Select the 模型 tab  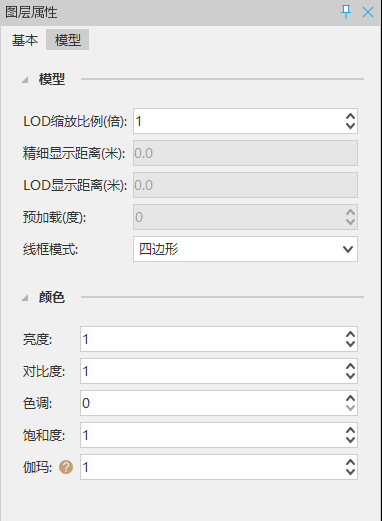[x=68, y=40]
